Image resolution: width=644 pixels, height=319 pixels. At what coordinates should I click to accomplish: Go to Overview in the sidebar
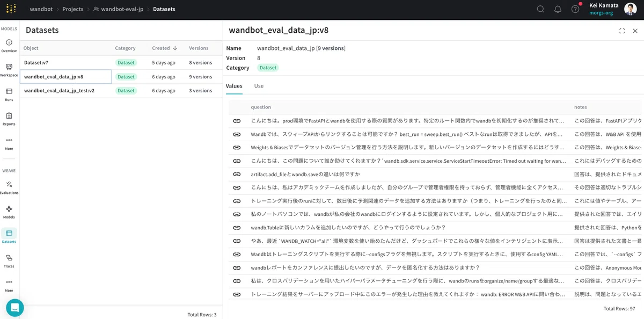click(x=9, y=46)
